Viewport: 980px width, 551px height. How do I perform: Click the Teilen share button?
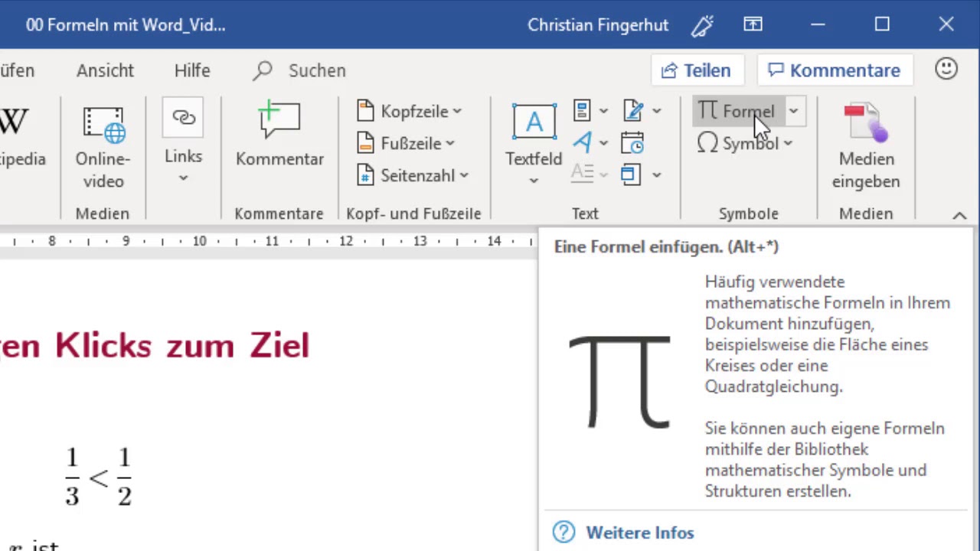coord(696,70)
